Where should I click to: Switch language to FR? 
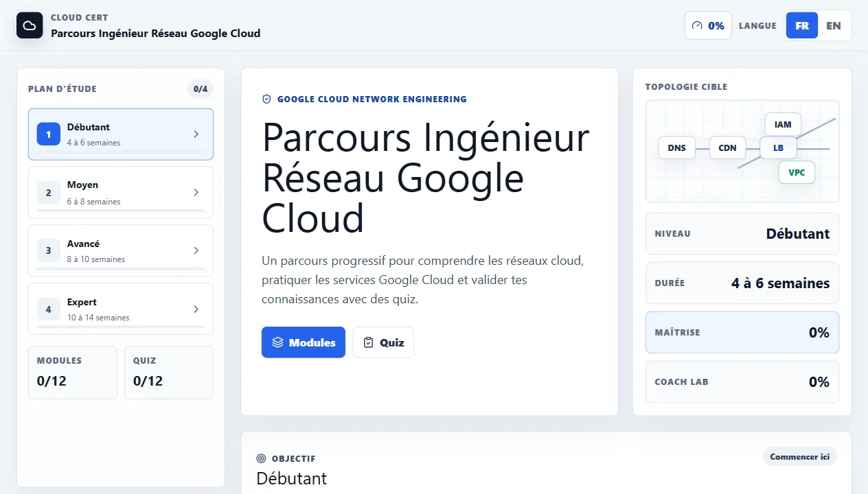point(802,25)
